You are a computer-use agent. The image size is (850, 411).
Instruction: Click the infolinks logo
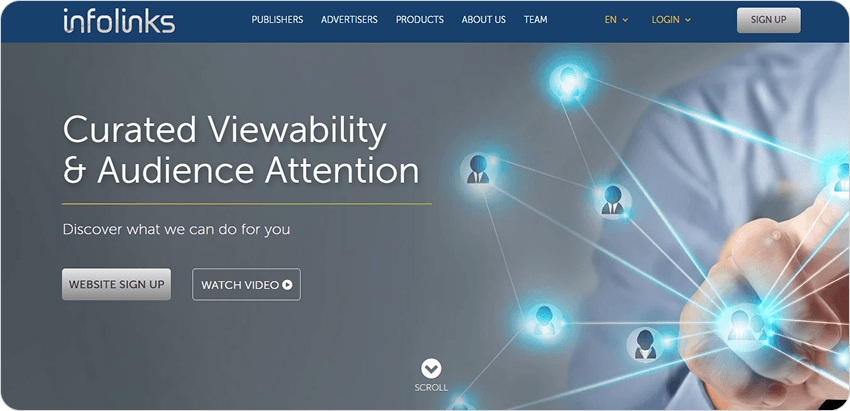click(118, 21)
